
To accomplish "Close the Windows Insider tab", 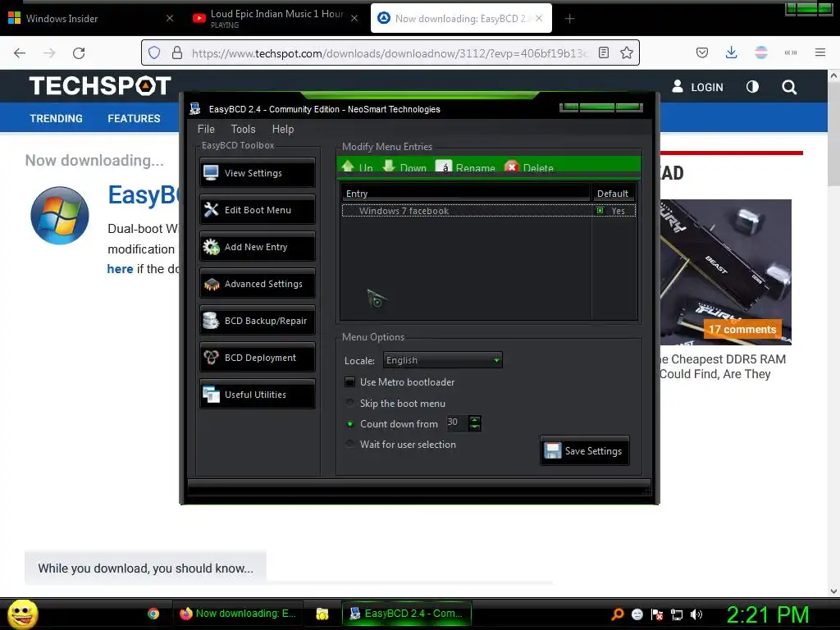I will coord(169,19).
